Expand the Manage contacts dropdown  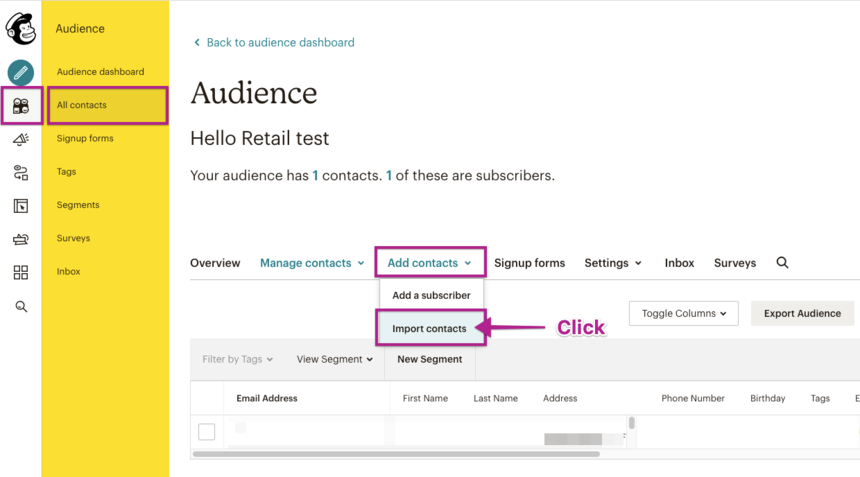pyautogui.click(x=312, y=263)
